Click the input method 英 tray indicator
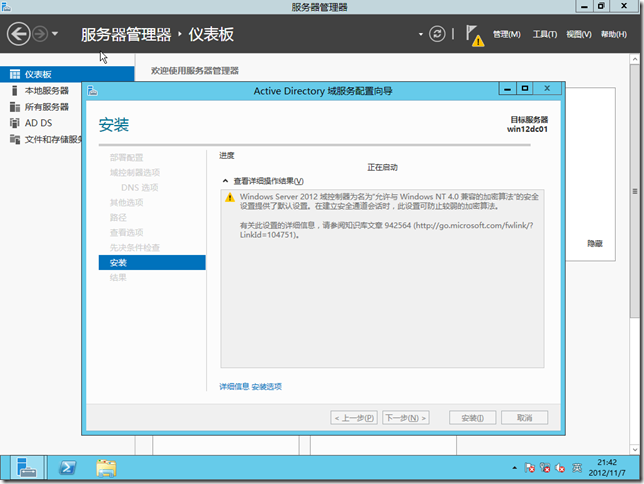 [x=577, y=468]
